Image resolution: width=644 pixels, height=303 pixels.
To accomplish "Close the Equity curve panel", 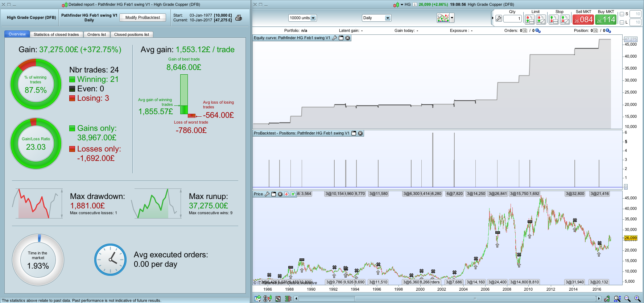I will pyautogui.click(x=348, y=38).
